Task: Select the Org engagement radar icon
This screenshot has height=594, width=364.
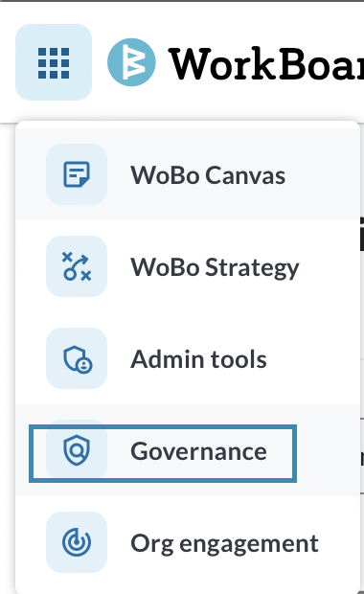Action: [x=77, y=542]
